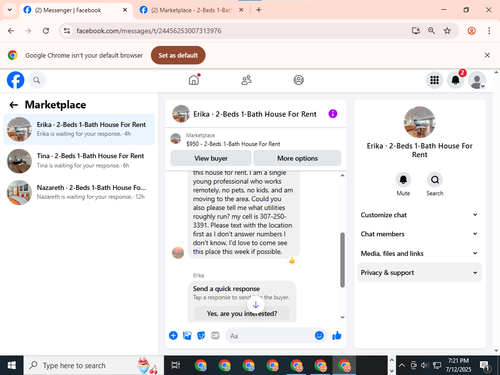Expand the Privacy & support section
The width and height of the screenshot is (500, 375).
pyautogui.click(x=419, y=273)
